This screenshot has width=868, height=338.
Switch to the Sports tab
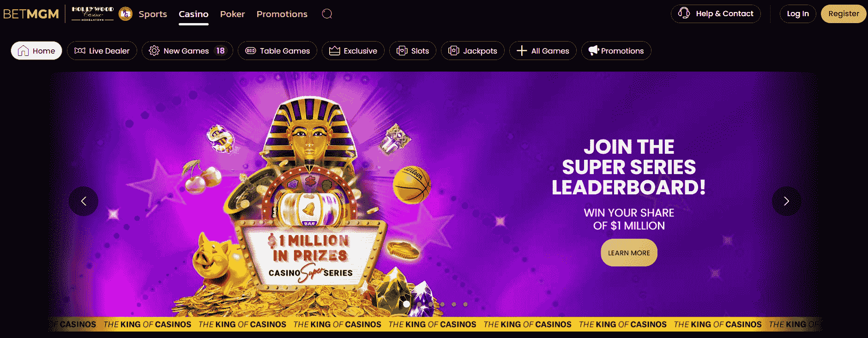tap(153, 14)
